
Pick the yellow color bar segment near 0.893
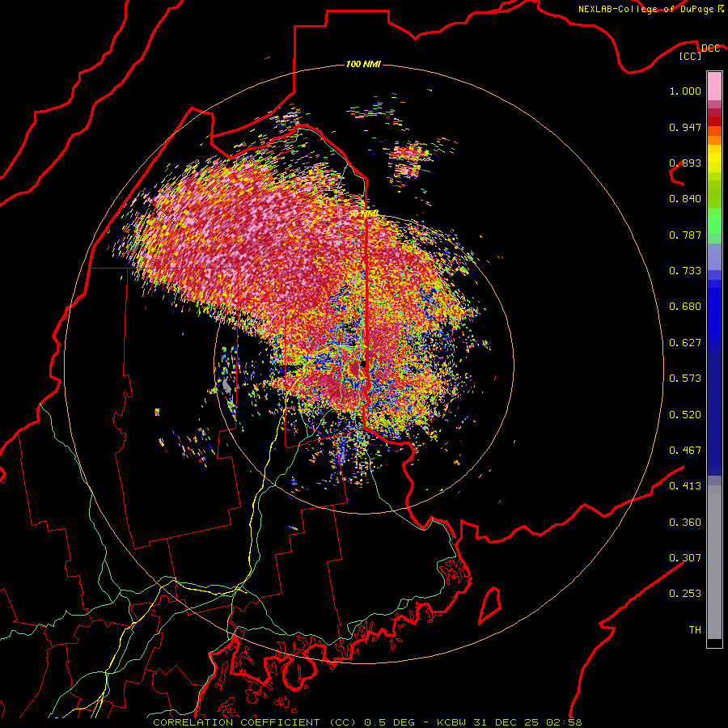click(x=714, y=159)
